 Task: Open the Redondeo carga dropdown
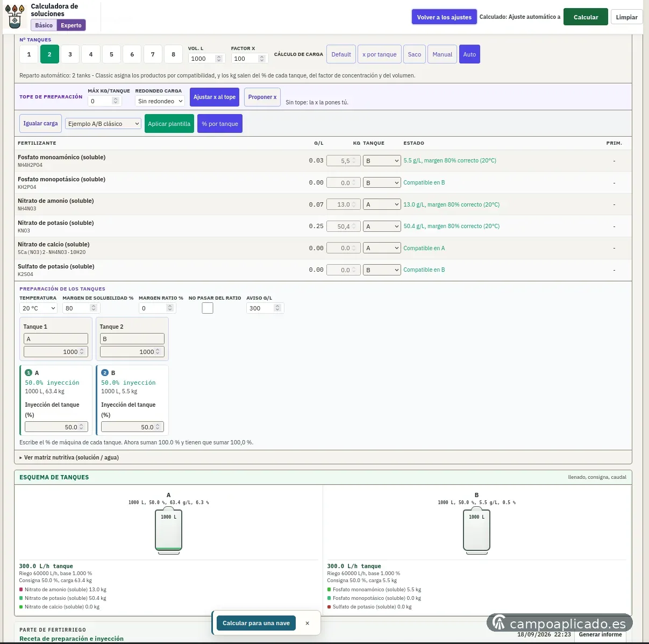click(x=160, y=101)
